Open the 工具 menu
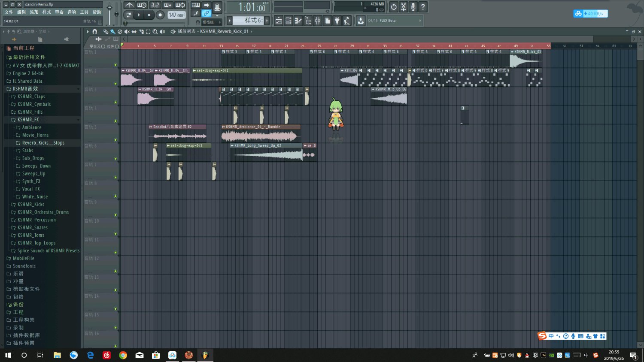 (x=84, y=12)
